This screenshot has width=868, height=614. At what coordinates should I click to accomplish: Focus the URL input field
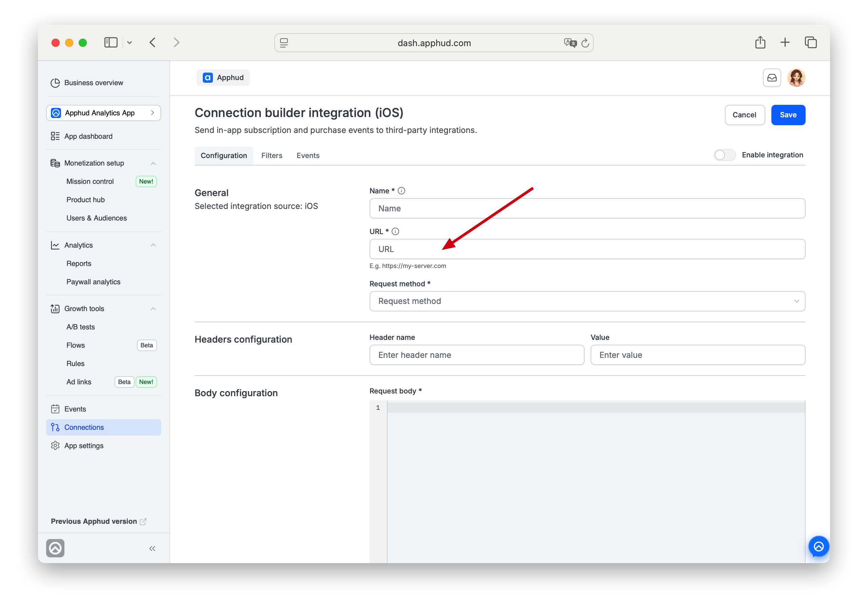click(x=588, y=249)
